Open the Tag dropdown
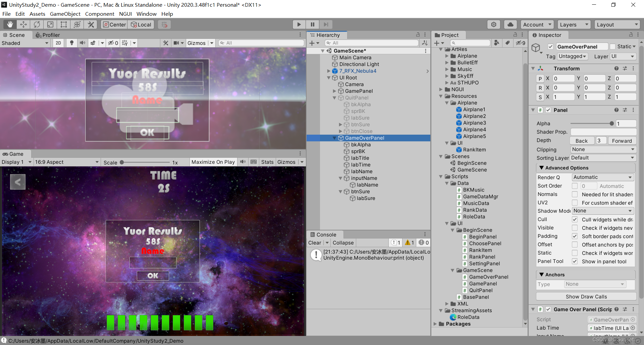 coord(572,56)
